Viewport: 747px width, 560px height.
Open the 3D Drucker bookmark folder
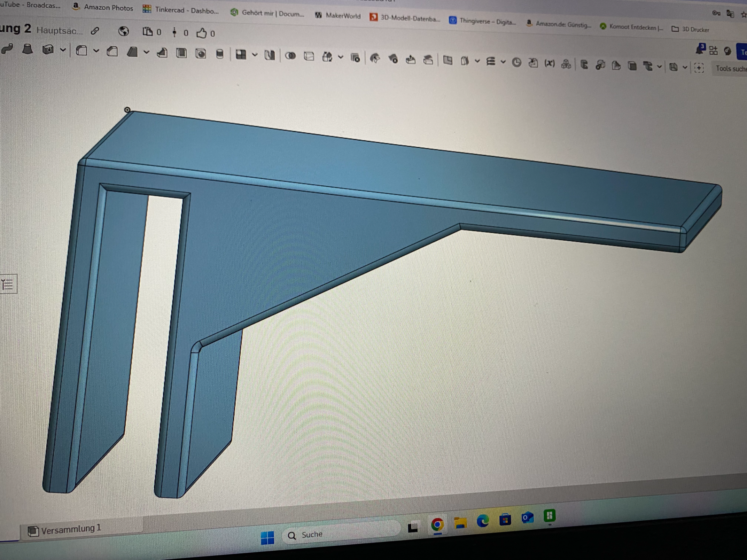pyautogui.click(x=691, y=29)
